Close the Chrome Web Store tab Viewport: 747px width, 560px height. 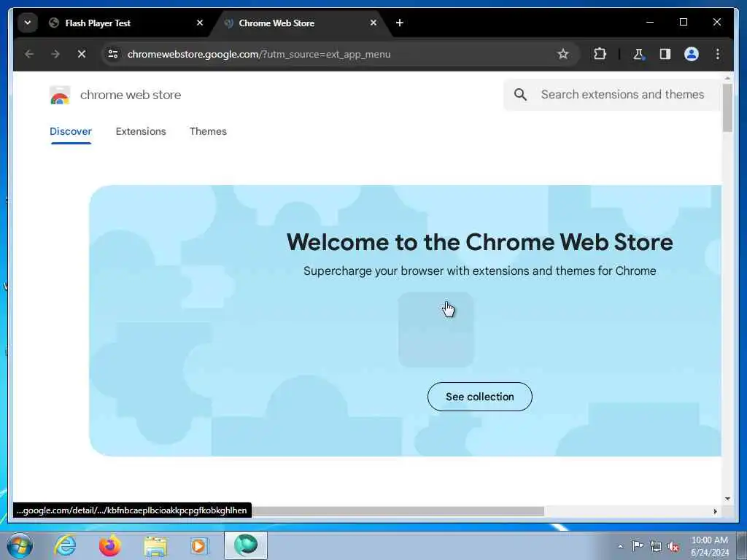(x=373, y=23)
